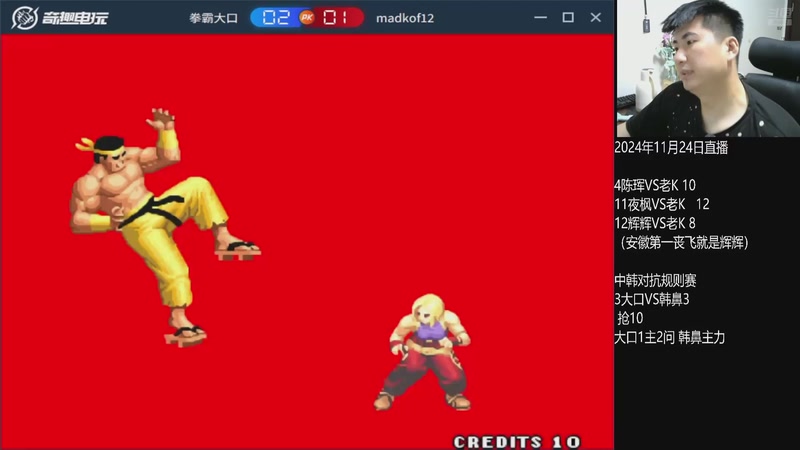Click opponent name madkof12
The image size is (800, 450).
pos(405,18)
